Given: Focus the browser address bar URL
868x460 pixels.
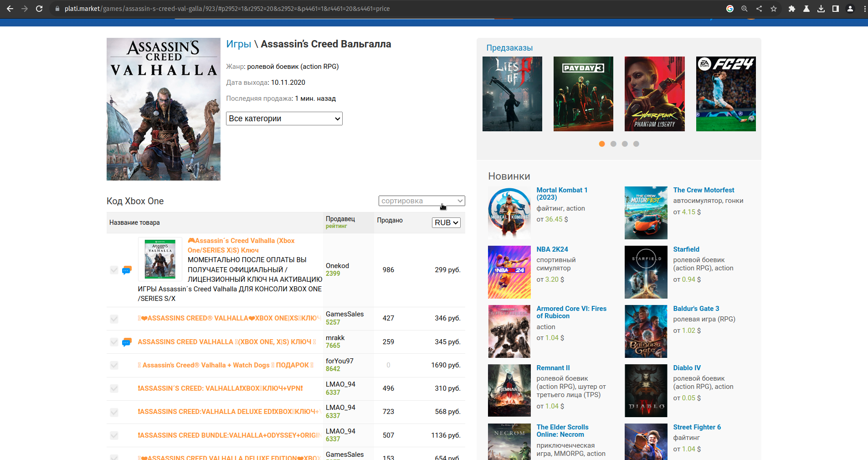Looking at the screenshot, I should coord(227,9).
